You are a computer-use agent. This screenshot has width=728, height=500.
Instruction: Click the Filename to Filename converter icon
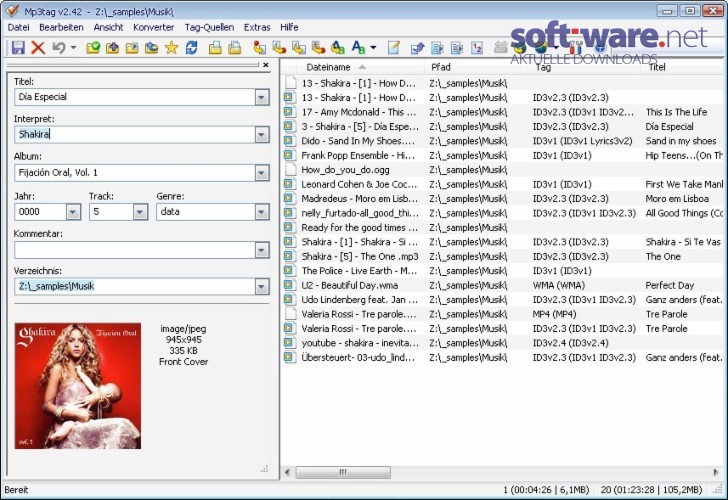tap(299, 47)
